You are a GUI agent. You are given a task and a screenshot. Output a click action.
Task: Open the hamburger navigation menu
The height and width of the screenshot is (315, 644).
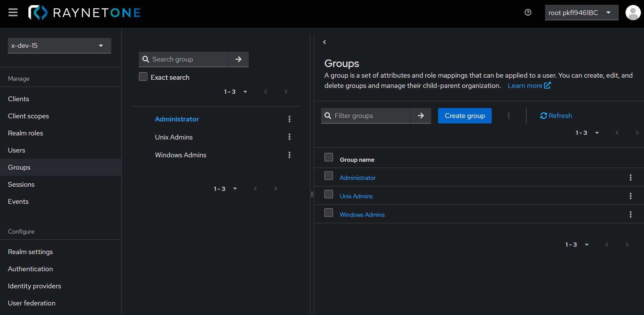13,12
